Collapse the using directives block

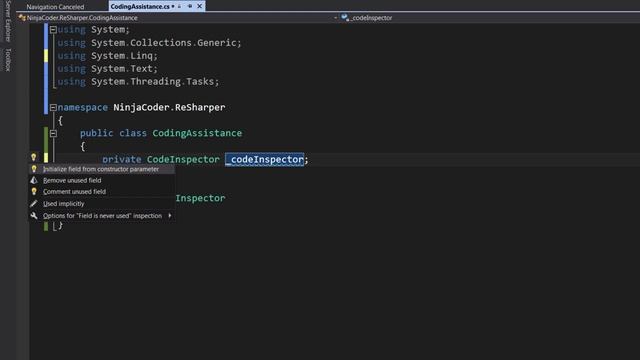53,29
